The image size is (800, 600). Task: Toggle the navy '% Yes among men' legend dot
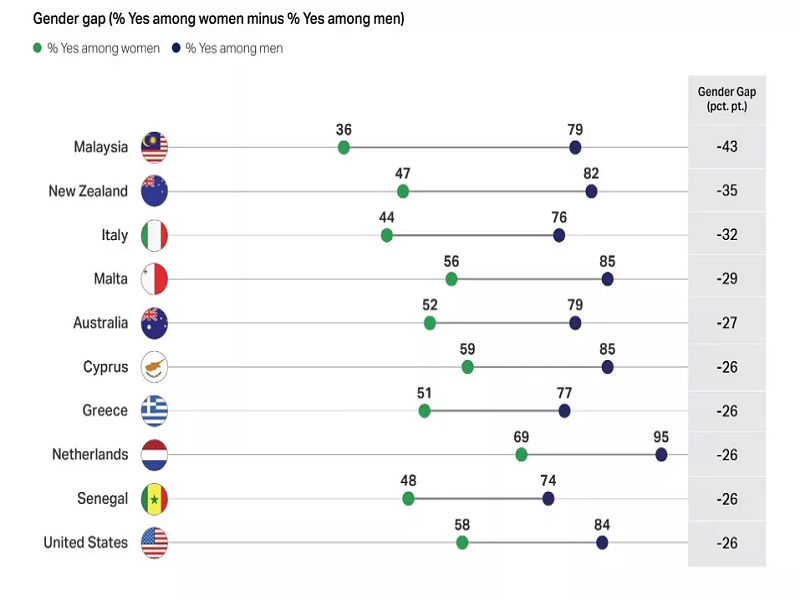pos(176,48)
